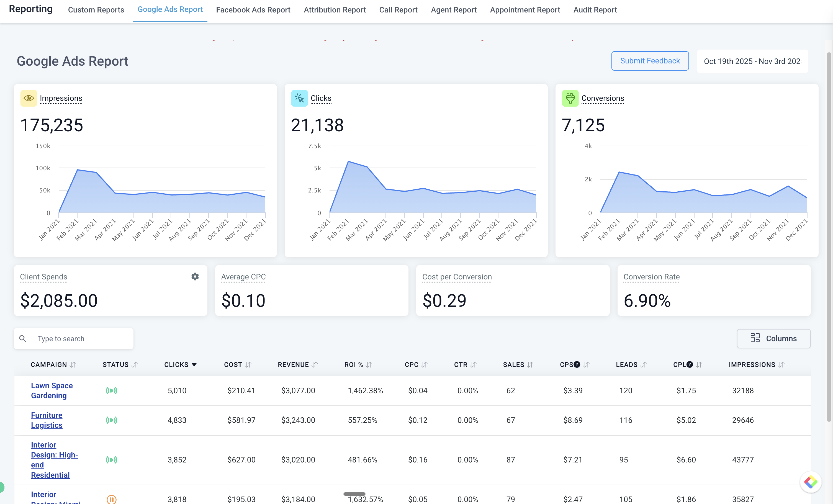This screenshot has height=504, width=833.
Task: Open the Lawn Space Gardening campaign link
Action: (x=52, y=390)
